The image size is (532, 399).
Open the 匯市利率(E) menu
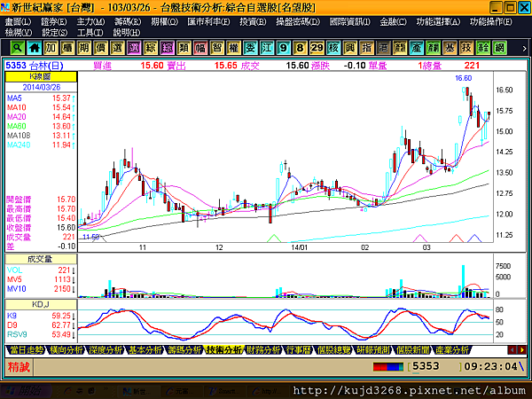208,21
